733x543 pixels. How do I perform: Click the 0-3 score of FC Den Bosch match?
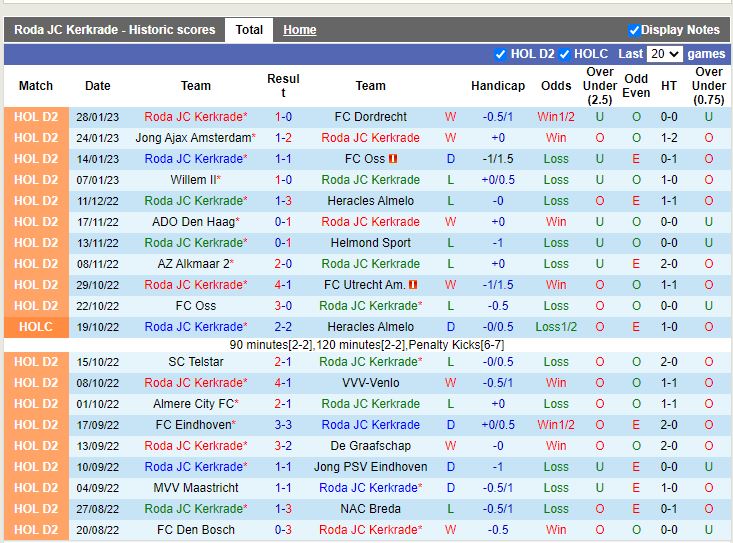point(283,530)
